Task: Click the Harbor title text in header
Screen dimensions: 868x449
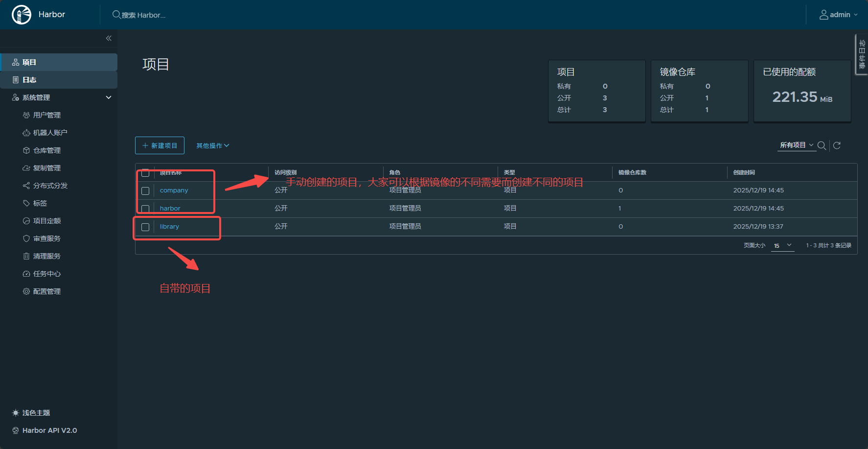Action: coord(52,15)
